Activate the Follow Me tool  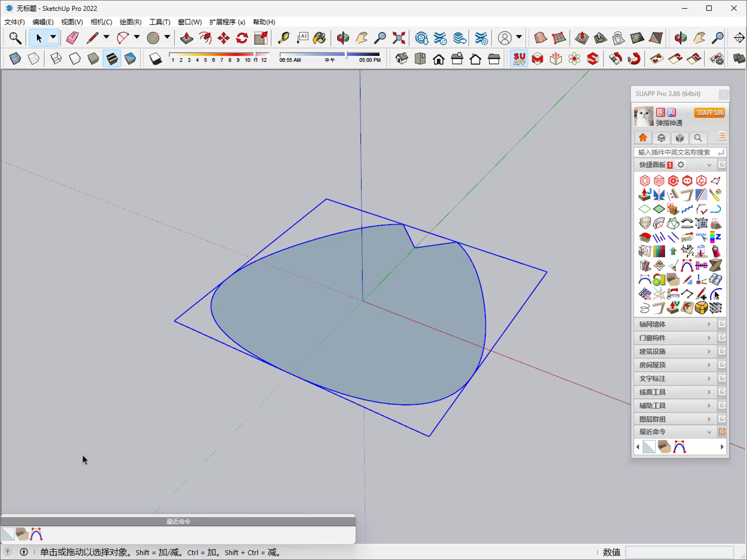(205, 38)
